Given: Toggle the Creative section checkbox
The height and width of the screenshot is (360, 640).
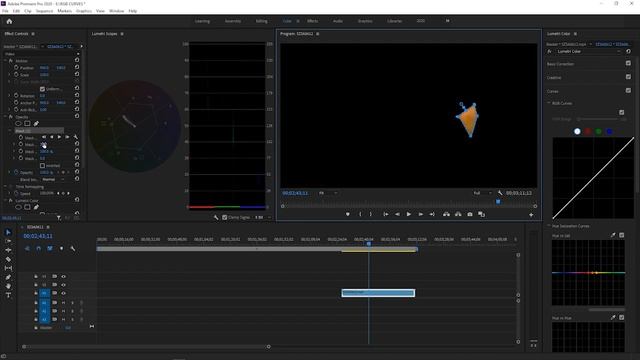Looking at the screenshot, I should (628, 77).
